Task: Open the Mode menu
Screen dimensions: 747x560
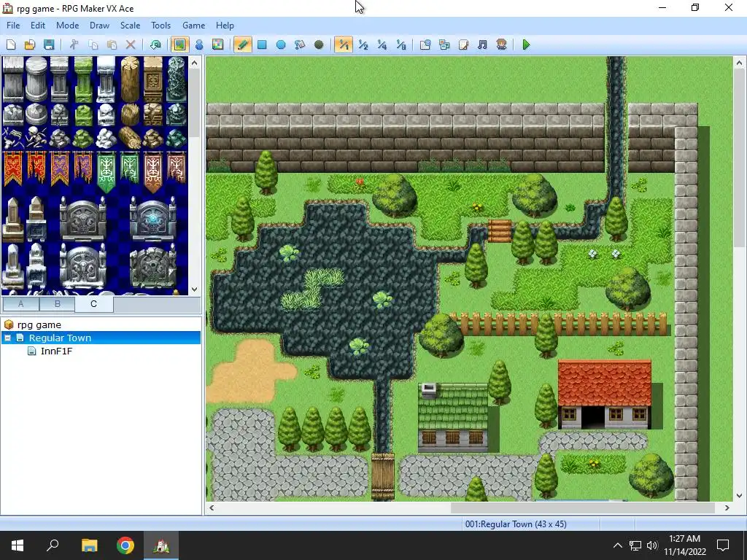Action: point(68,26)
